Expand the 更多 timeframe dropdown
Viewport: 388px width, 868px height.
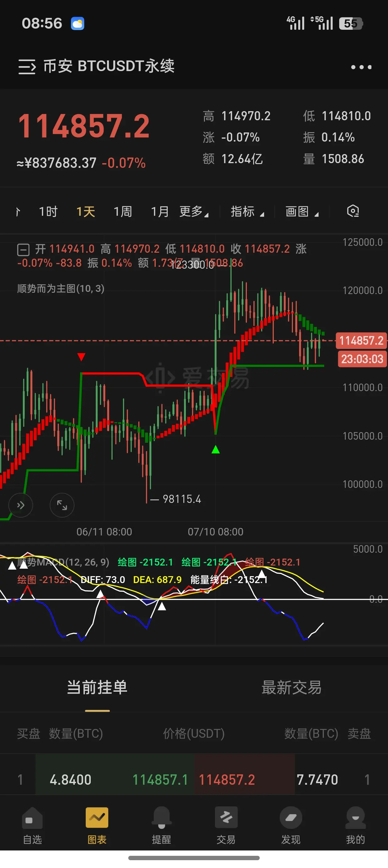click(x=194, y=212)
